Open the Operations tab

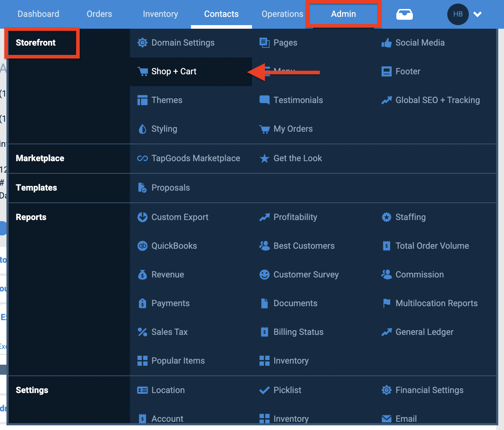[x=283, y=14]
